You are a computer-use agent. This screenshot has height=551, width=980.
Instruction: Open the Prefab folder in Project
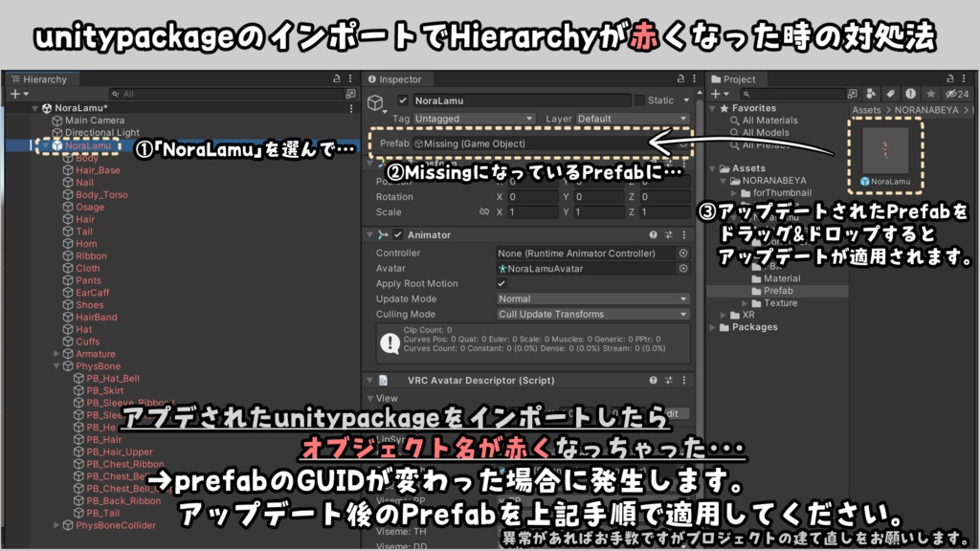[777, 291]
